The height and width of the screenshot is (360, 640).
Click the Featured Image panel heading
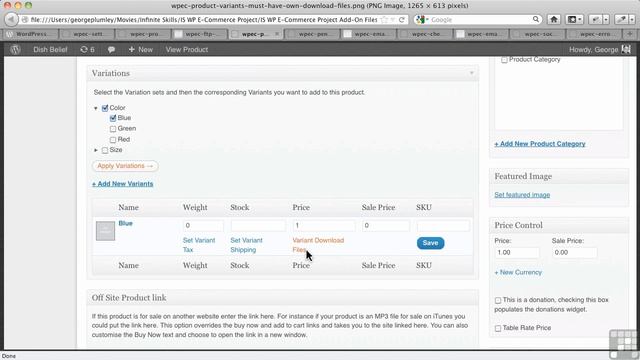(x=523, y=176)
